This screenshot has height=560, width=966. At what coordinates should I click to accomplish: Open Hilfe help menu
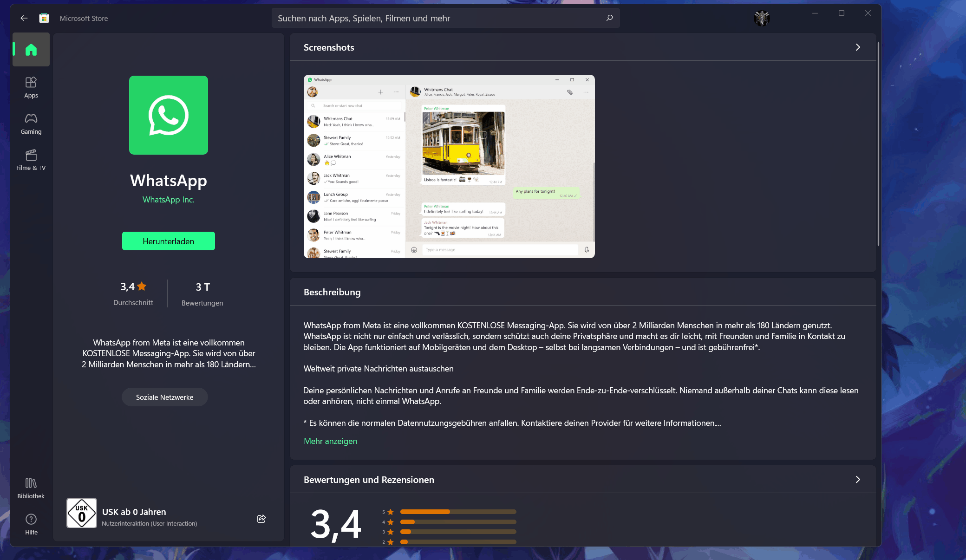(31, 524)
